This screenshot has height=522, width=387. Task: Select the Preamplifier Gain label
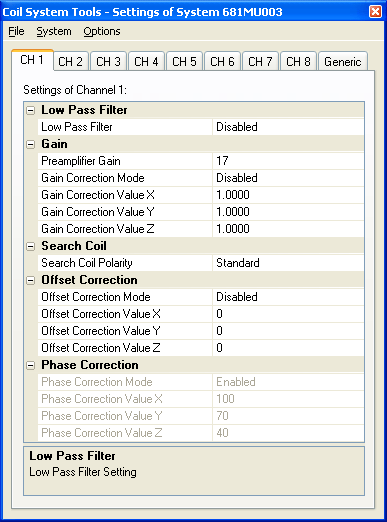coord(81,161)
